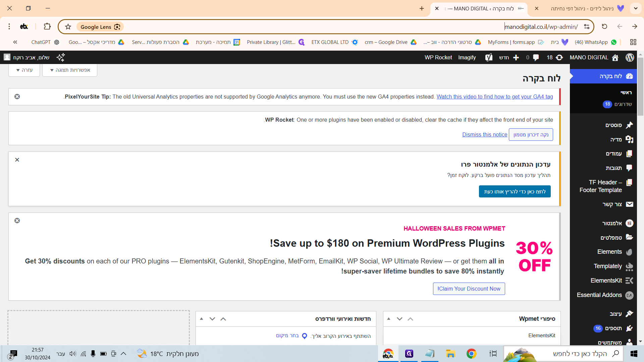Open ChatGPT bookmark

pyautogui.click(x=45, y=42)
